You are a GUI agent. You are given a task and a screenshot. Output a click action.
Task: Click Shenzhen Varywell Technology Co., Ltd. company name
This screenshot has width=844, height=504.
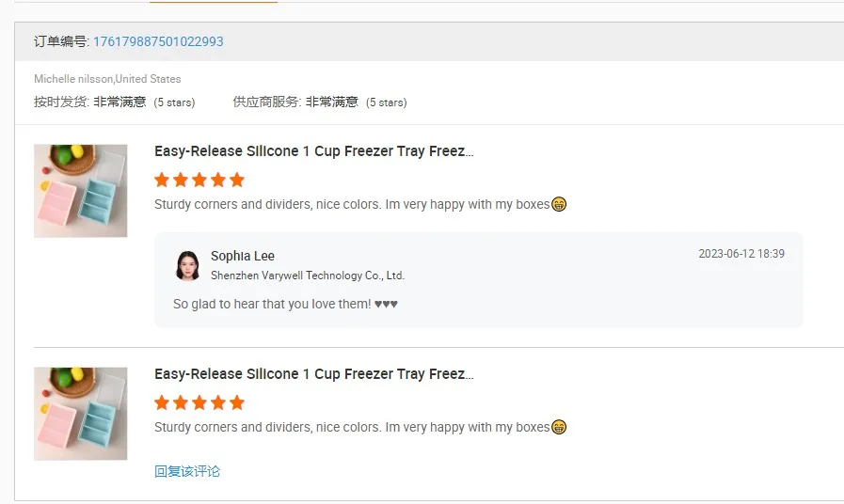308,276
